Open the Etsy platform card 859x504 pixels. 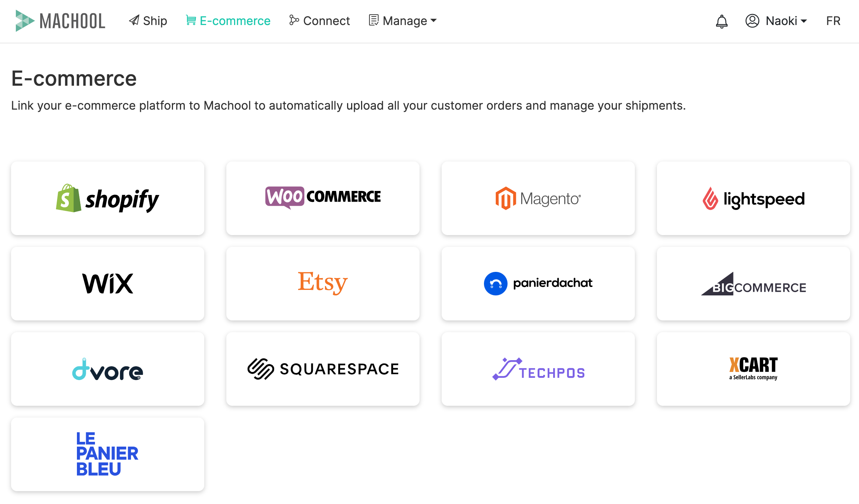pyautogui.click(x=323, y=284)
